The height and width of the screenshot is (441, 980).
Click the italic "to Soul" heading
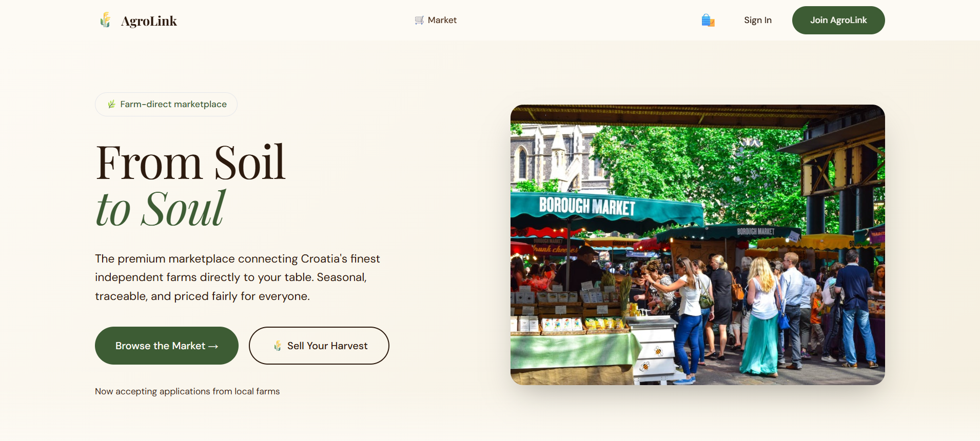(x=161, y=209)
